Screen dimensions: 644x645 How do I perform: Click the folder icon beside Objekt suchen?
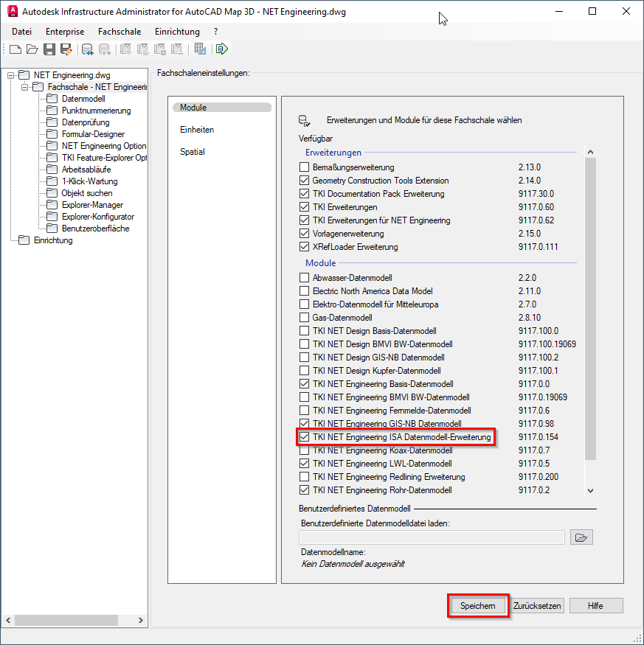coord(52,193)
